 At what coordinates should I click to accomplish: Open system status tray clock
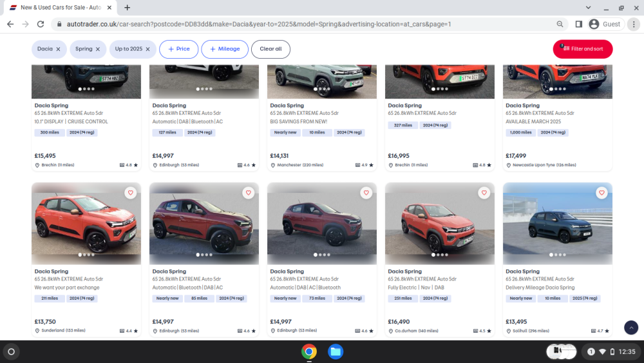[627, 352]
